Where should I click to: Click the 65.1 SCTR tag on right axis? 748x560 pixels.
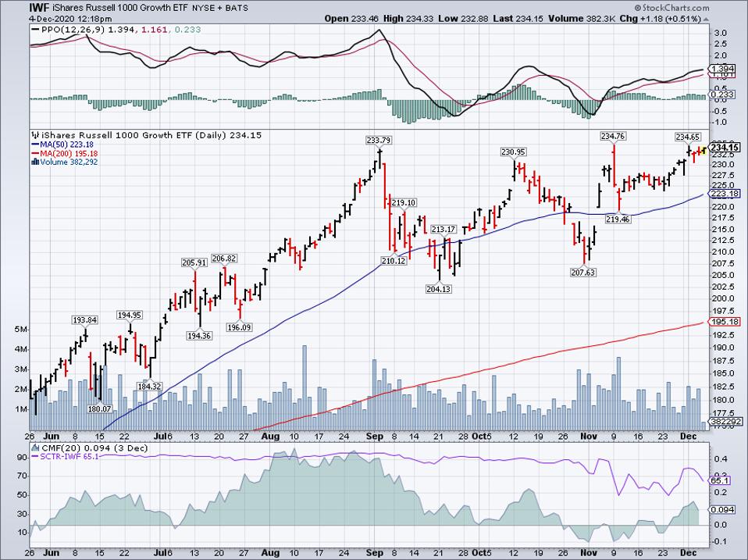click(721, 480)
